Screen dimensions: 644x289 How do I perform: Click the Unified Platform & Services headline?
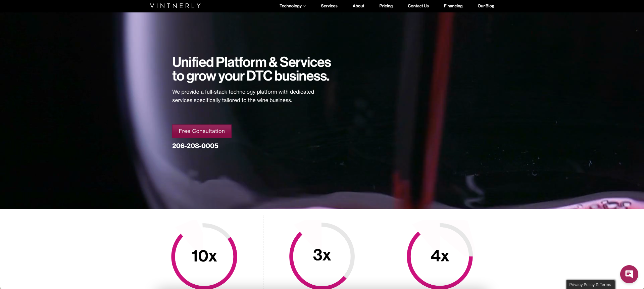(251, 69)
